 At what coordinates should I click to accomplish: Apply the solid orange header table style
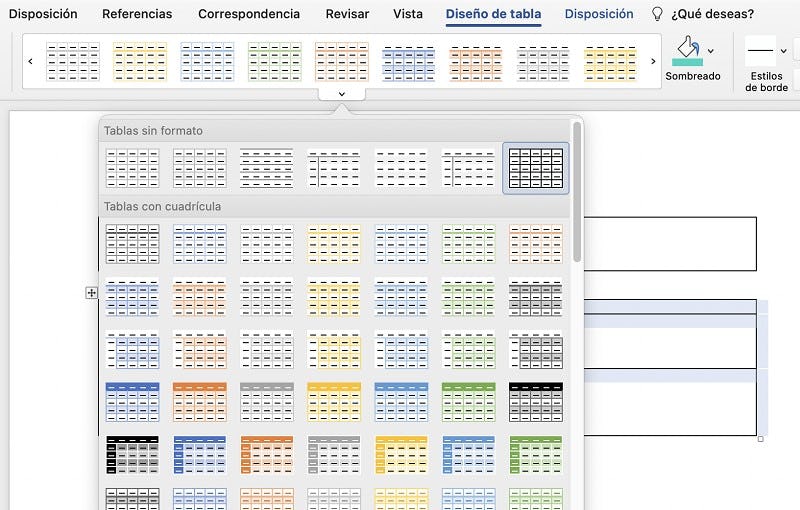199,401
